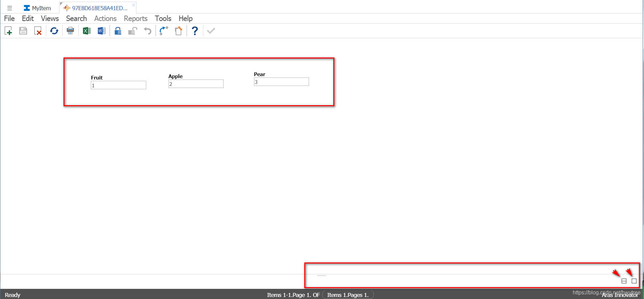Click the Ready status text
Viewport: 644px width, 299px height.
(12, 295)
